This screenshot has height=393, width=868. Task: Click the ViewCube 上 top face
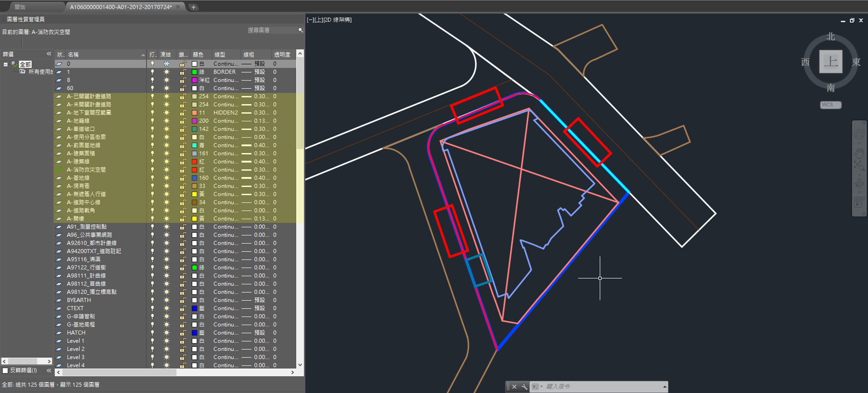click(x=830, y=62)
